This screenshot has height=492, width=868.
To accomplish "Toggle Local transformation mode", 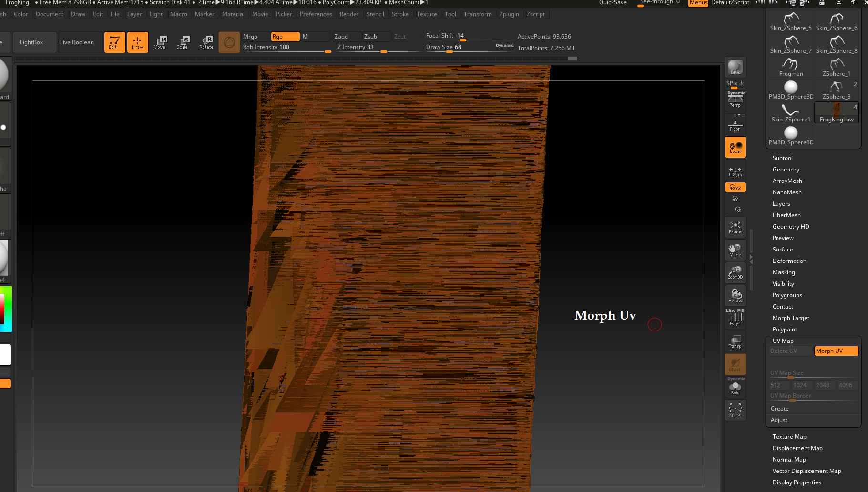I will [735, 147].
